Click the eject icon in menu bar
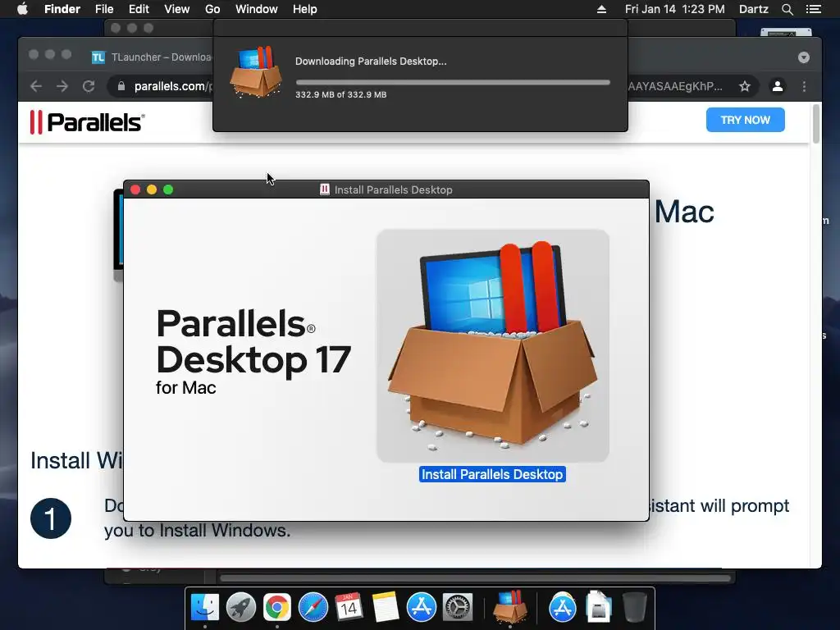 (x=601, y=9)
